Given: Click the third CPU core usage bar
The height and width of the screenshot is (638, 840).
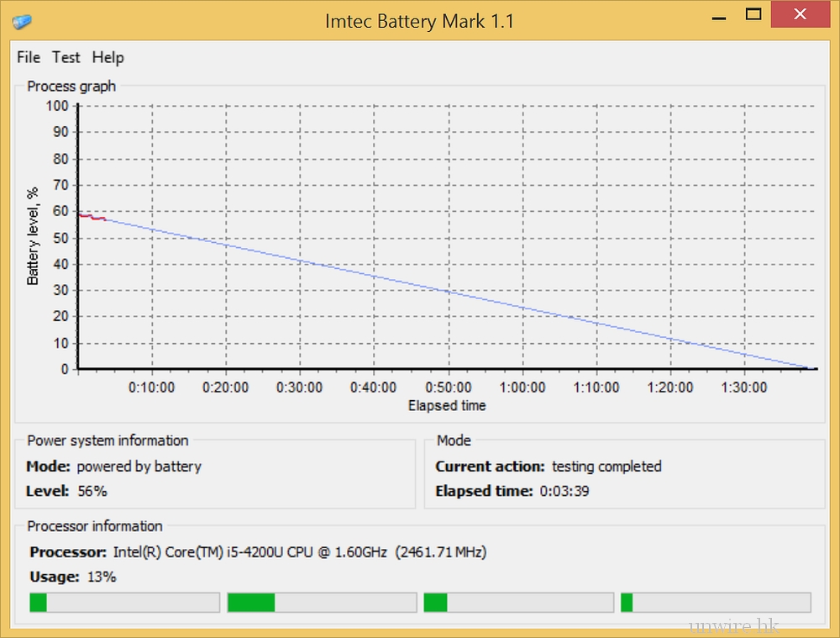Looking at the screenshot, I should coord(518,603).
